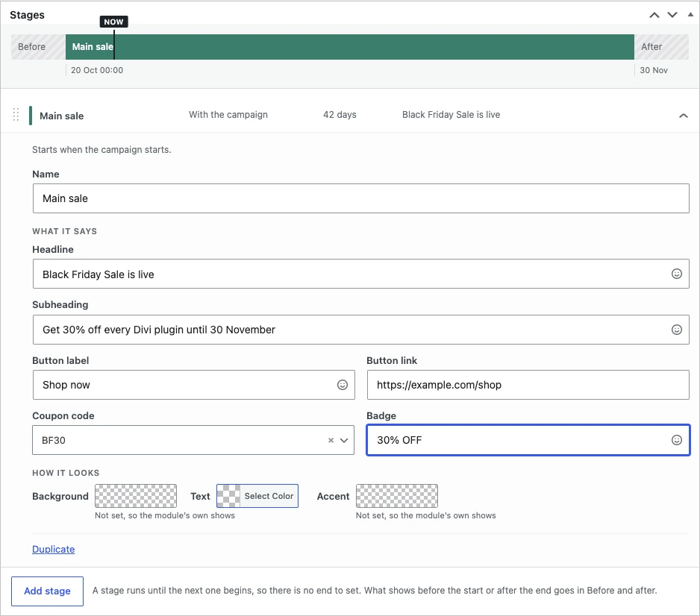
Task: Grab the drag handle beside Main sale
Action: tap(16, 115)
